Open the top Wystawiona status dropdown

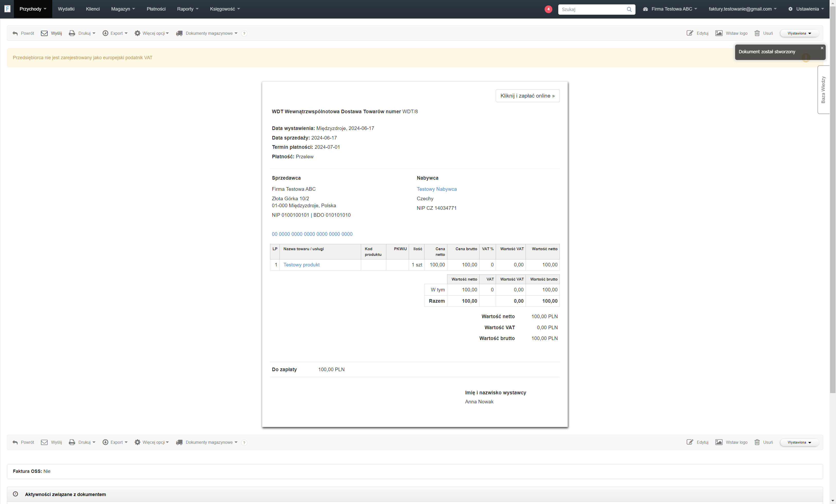click(799, 33)
